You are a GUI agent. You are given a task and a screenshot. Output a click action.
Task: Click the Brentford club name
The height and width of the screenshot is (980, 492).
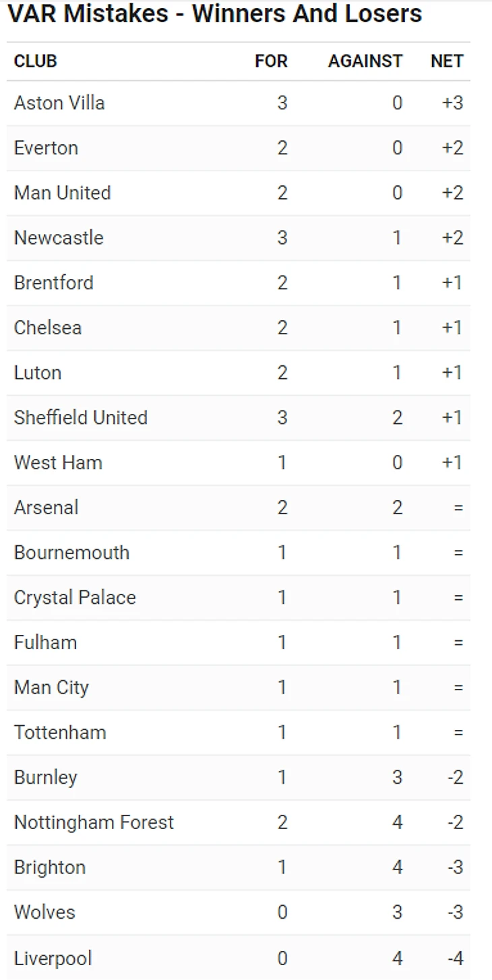coord(54,282)
